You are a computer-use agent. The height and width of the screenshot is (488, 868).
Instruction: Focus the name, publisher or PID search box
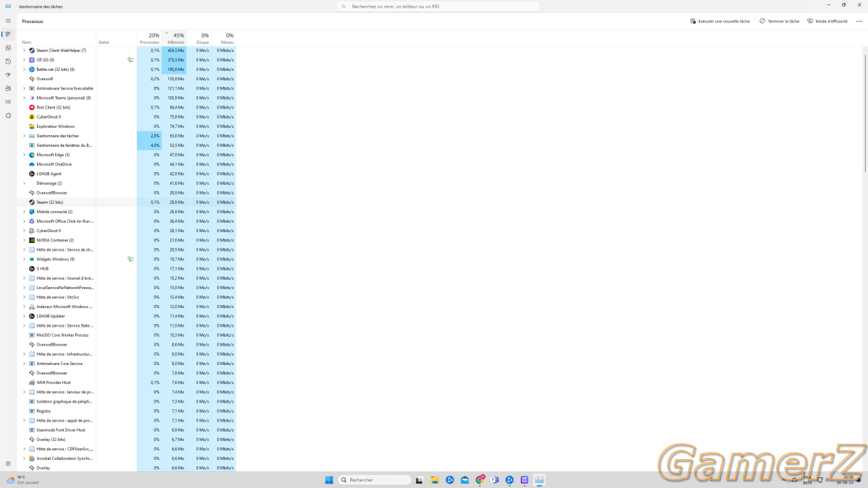tap(438, 7)
